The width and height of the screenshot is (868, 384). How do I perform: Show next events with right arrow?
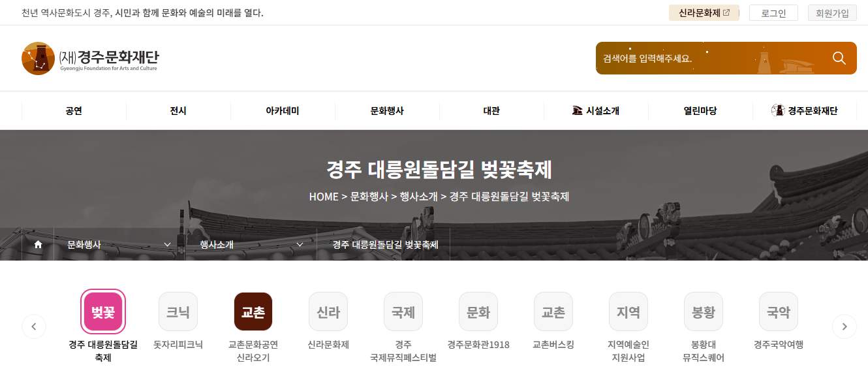click(x=845, y=327)
